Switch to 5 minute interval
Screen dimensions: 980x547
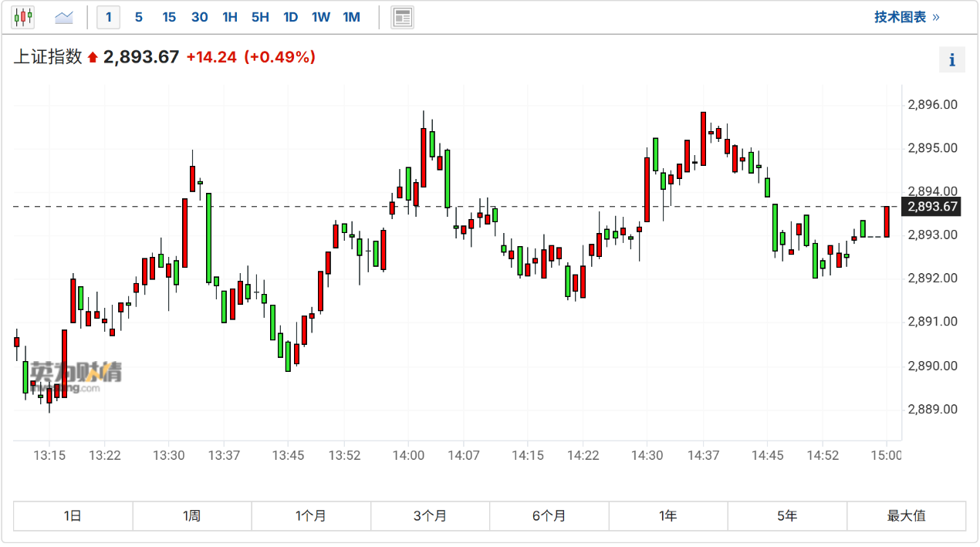pos(139,17)
